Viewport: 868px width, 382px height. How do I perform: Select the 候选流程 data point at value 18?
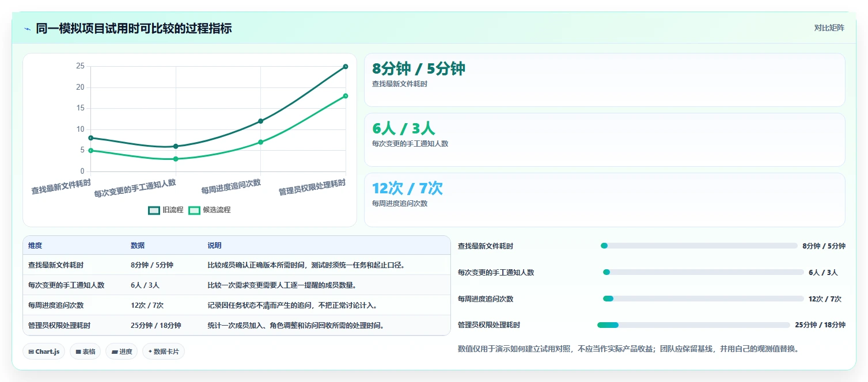click(346, 96)
